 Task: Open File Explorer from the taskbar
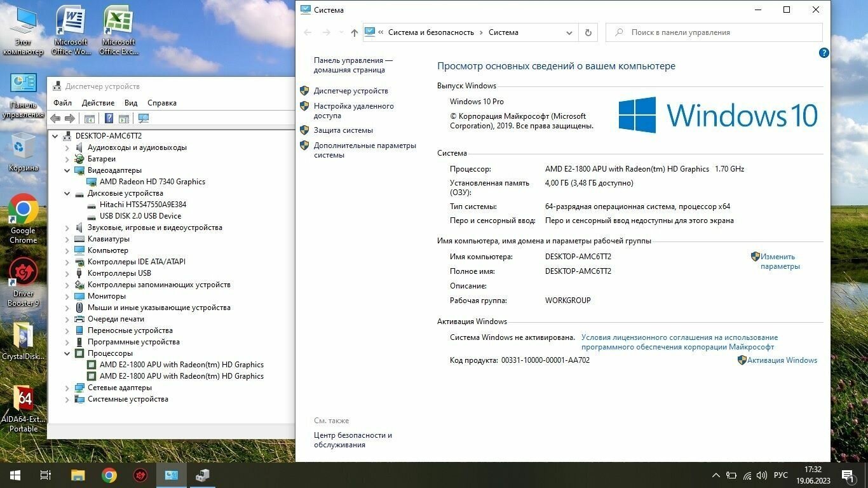click(x=78, y=475)
